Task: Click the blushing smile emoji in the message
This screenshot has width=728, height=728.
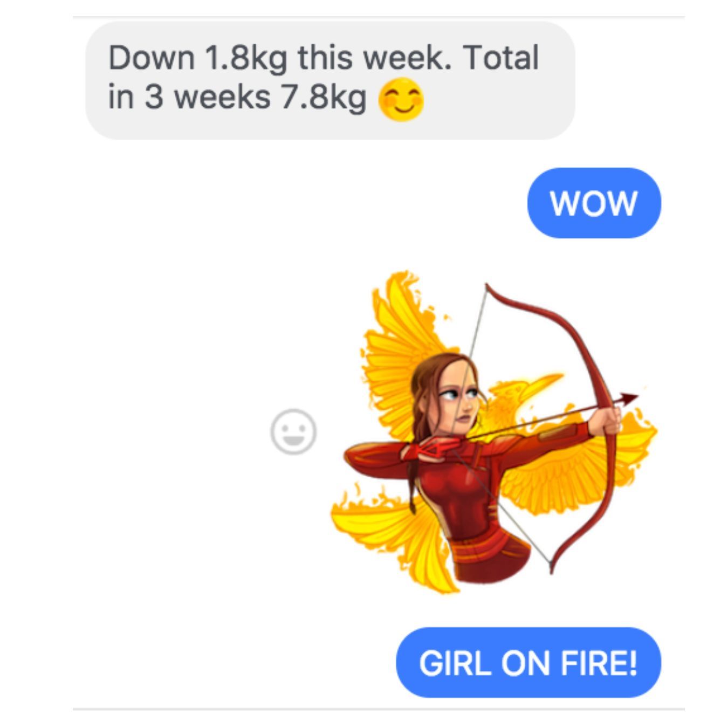Action: click(401, 100)
